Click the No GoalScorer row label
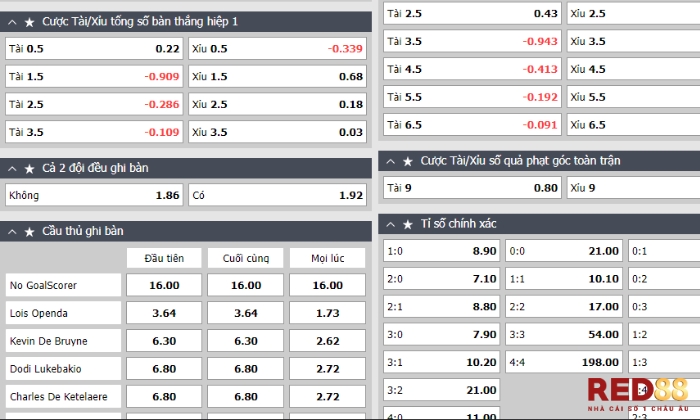The image size is (700, 420). tap(43, 285)
